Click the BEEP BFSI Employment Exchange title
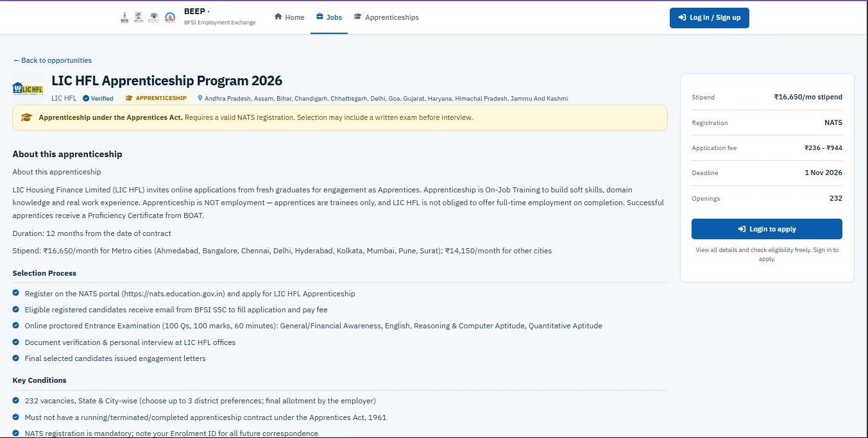The width and height of the screenshot is (868, 438). coord(219,17)
